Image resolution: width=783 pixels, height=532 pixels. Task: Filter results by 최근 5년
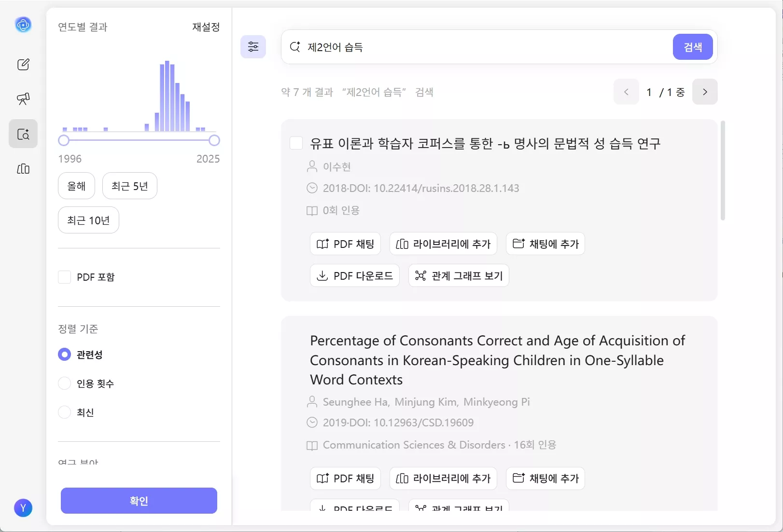129,185
